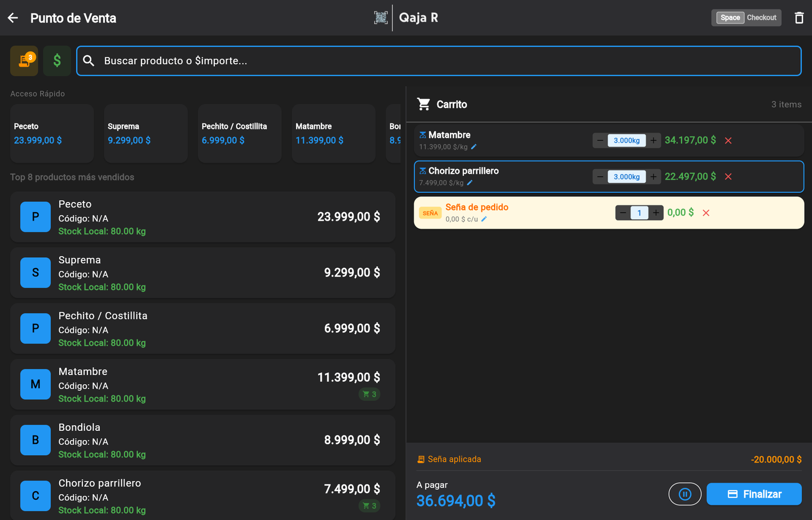Image resolution: width=812 pixels, height=520 pixels.
Task: Increase Chorizo parrillero quantity with plus
Action: (653, 177)
